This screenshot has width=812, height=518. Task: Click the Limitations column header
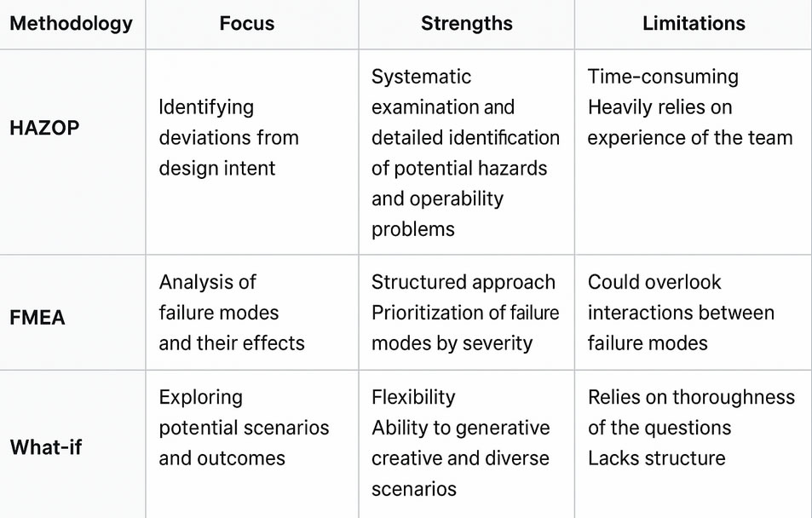pos(694,23)
